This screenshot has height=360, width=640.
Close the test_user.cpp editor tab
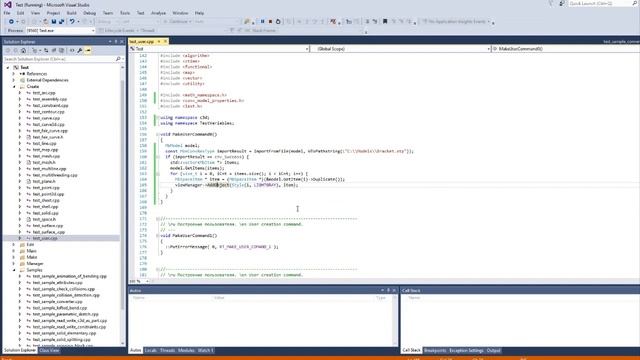(165, 42)
